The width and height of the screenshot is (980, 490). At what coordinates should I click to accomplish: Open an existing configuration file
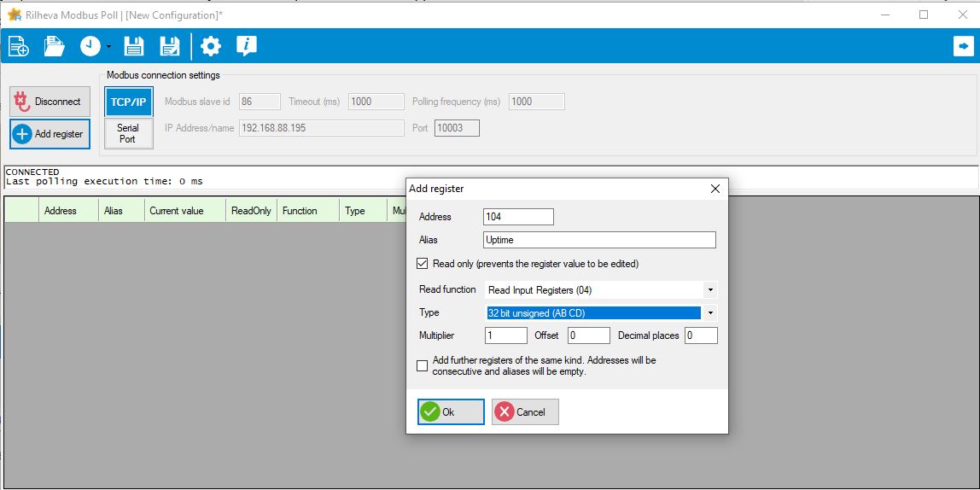[x=55, y=46]
